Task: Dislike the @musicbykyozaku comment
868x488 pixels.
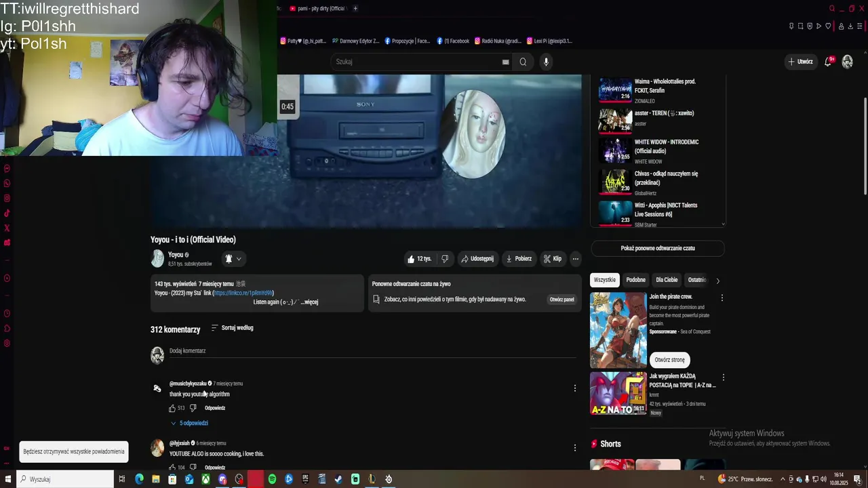Action: 193,408
